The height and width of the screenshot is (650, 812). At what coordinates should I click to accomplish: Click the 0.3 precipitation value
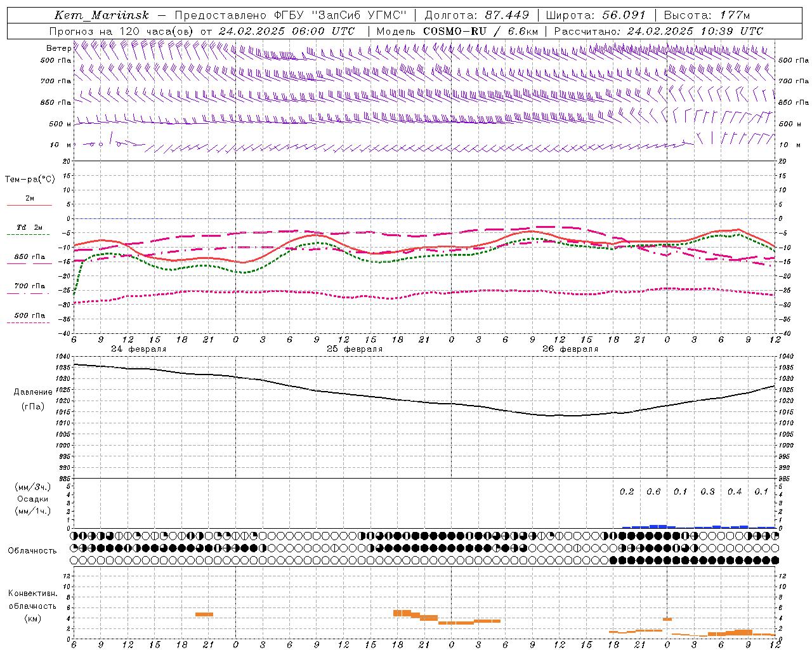coord(707,492)
